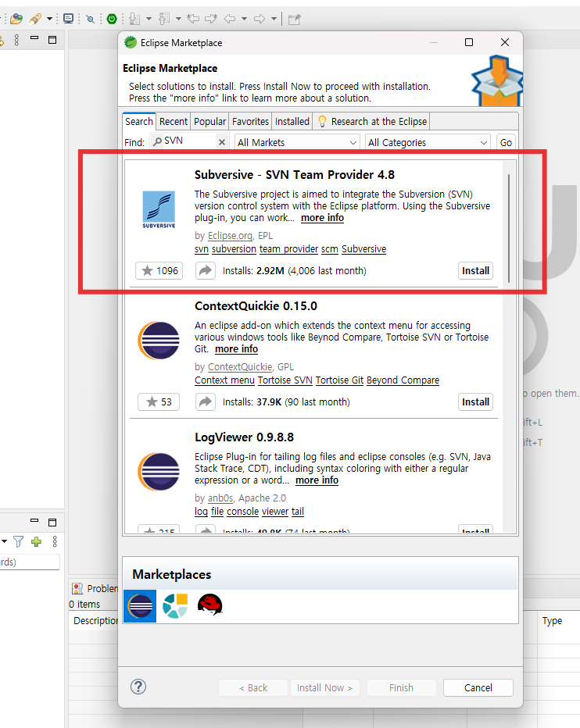The image size is (580, 728).
Task: Click the Back navigation arrow in toolbar
Action: pos(230,19)
